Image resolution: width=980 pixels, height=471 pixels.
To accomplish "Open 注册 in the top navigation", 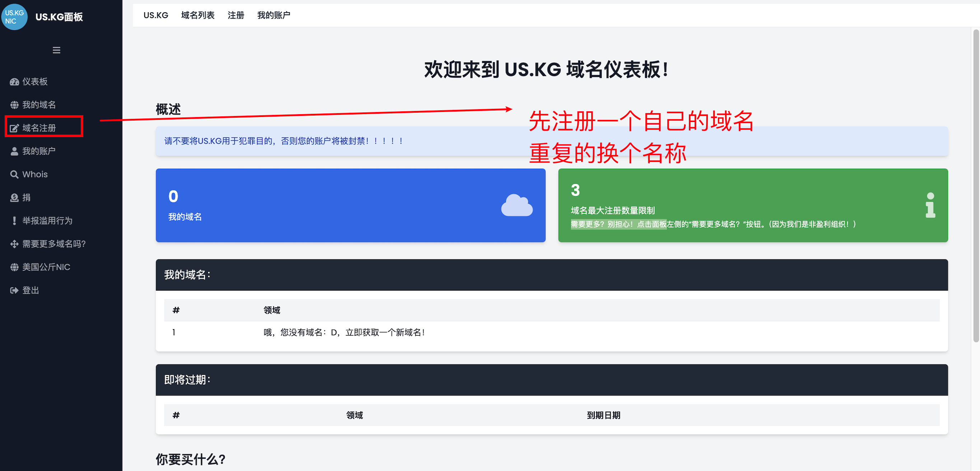I will pos(236,15).
